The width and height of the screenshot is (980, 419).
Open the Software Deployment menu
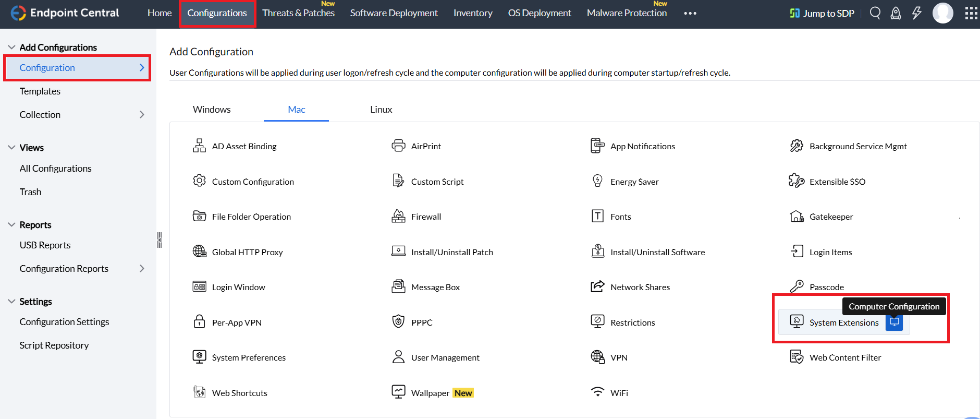[394, 13]
